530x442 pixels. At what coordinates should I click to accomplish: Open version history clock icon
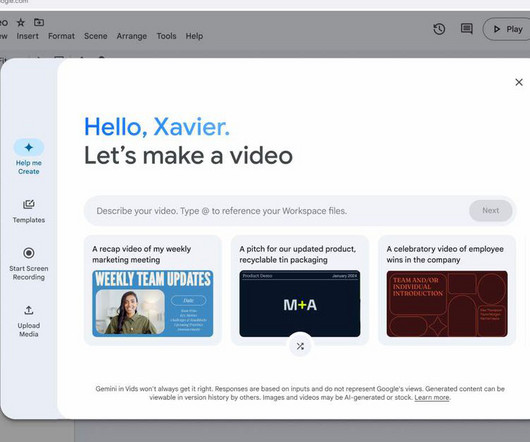tap(439, 29)
